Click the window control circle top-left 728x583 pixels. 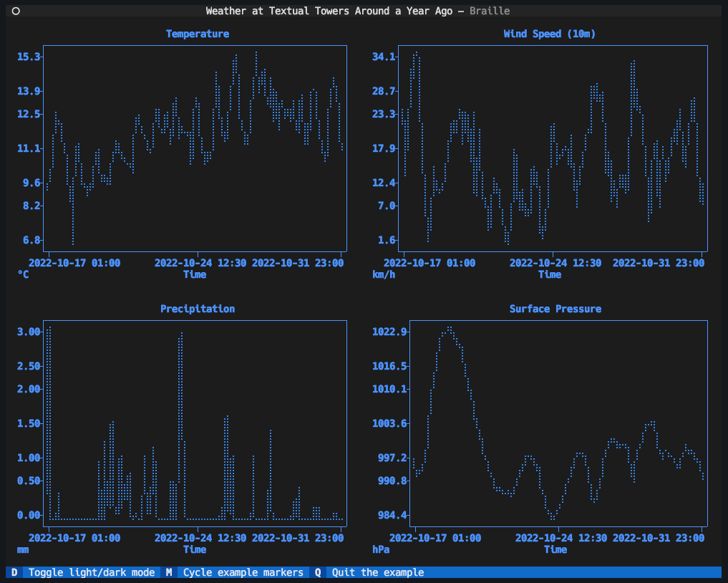15,10
